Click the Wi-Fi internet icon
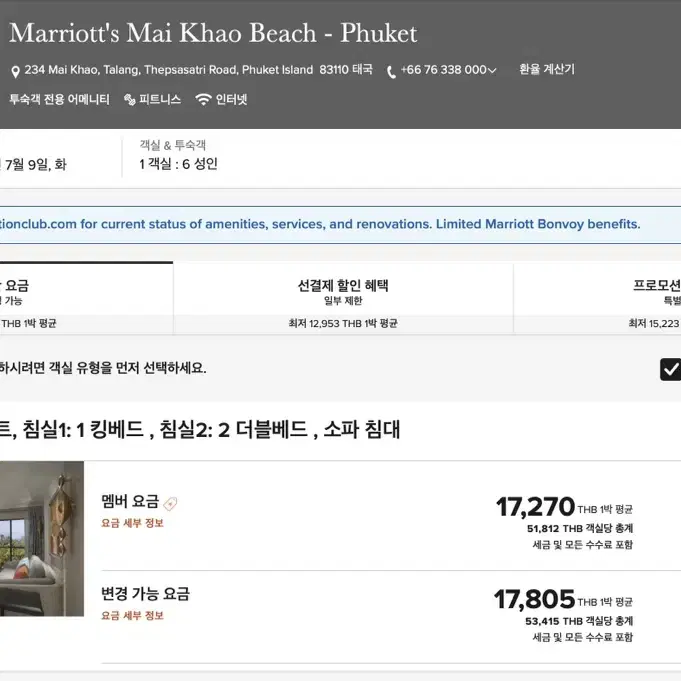This screenshot has width=681, height=681. coord(203,99)
